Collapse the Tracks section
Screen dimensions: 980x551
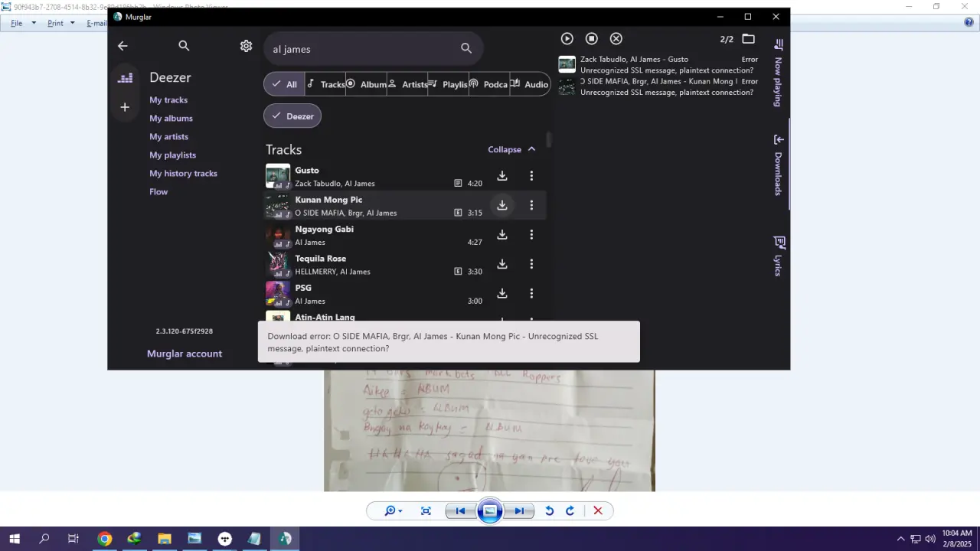pos(511,149)
